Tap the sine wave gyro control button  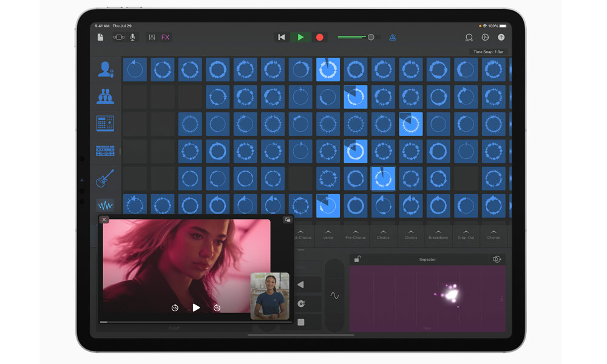pos(334,296)
